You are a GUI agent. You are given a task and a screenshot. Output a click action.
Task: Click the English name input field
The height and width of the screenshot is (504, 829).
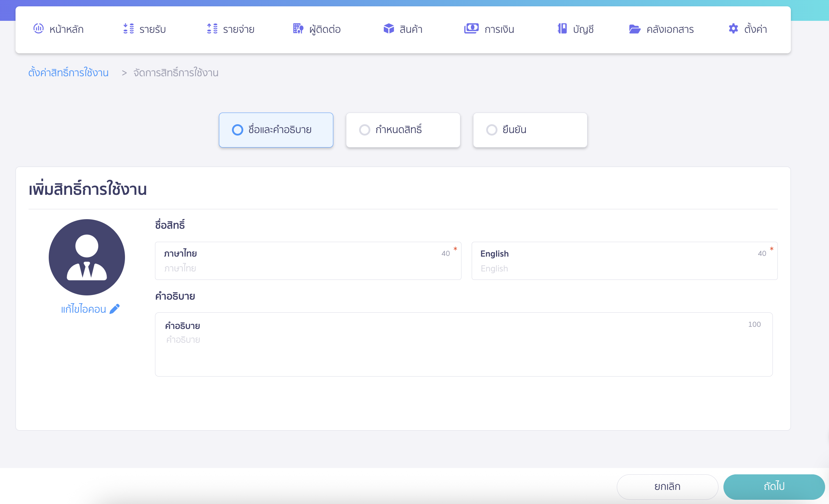(x=624, y=268)
